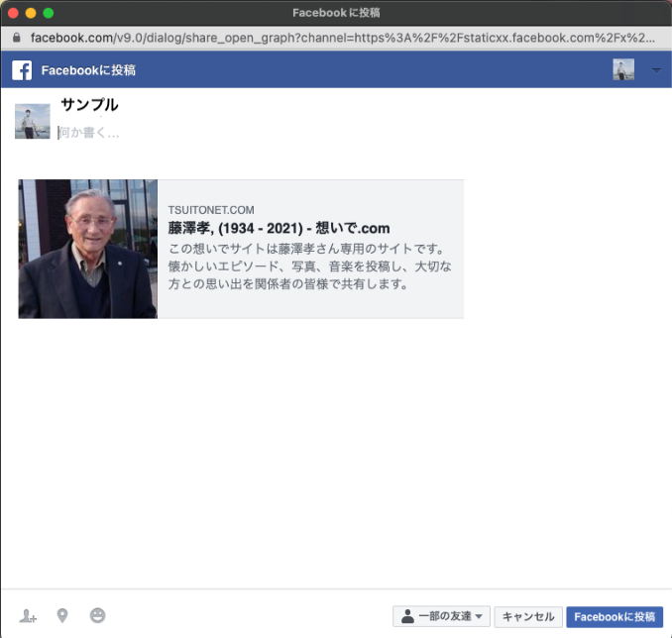Click the link preview description text
Image resolution: width=672 pixels, height=638 pixels.
[309, 266]
